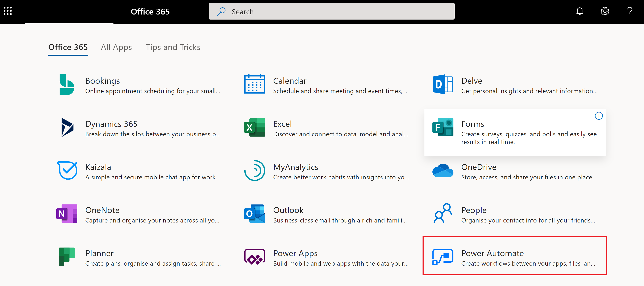This screenshot has width=644, height=286.
Task: Click the People app icon
Action: [443, 213]
